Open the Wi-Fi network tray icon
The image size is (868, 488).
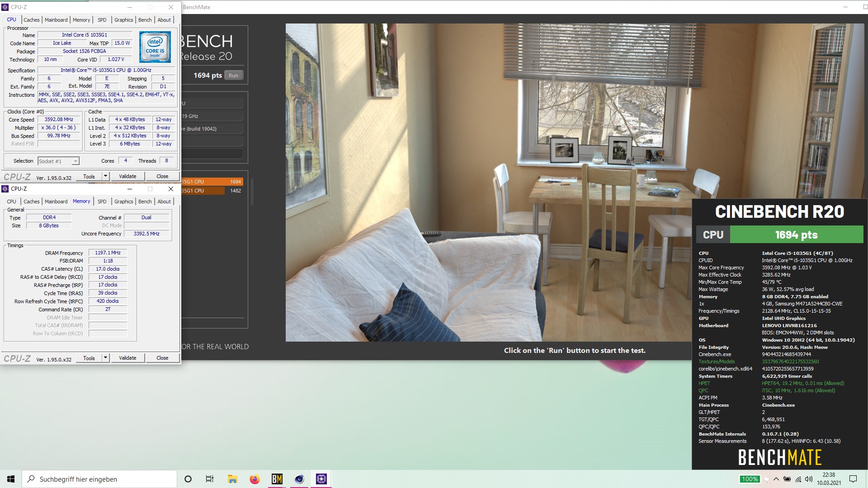(x=798, y=479)
